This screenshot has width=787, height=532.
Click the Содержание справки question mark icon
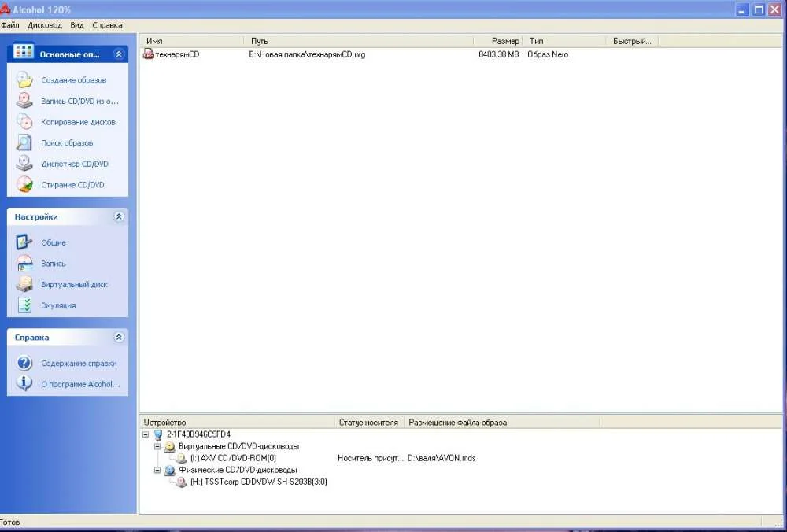(x=24, y=363)
